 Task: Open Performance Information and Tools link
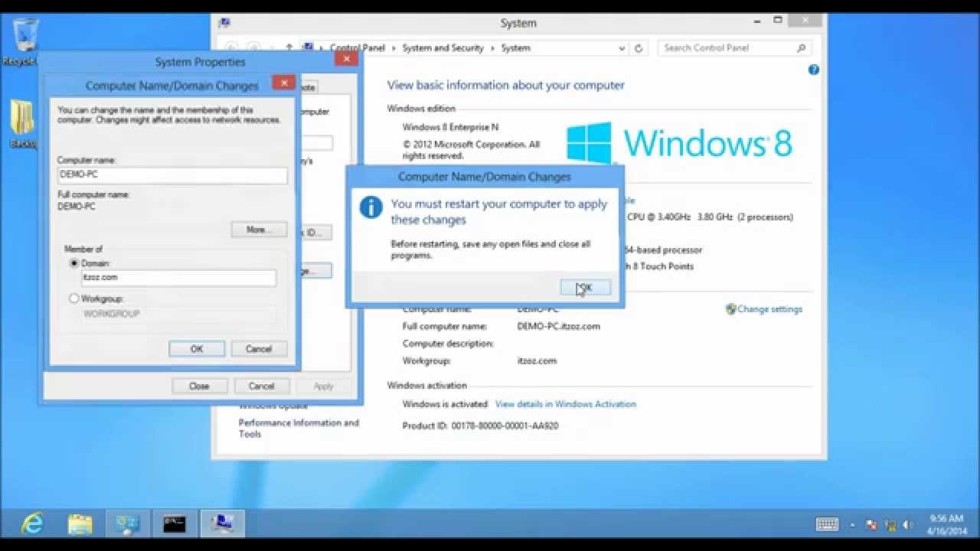pyautogui.click(x=299, y=429)
